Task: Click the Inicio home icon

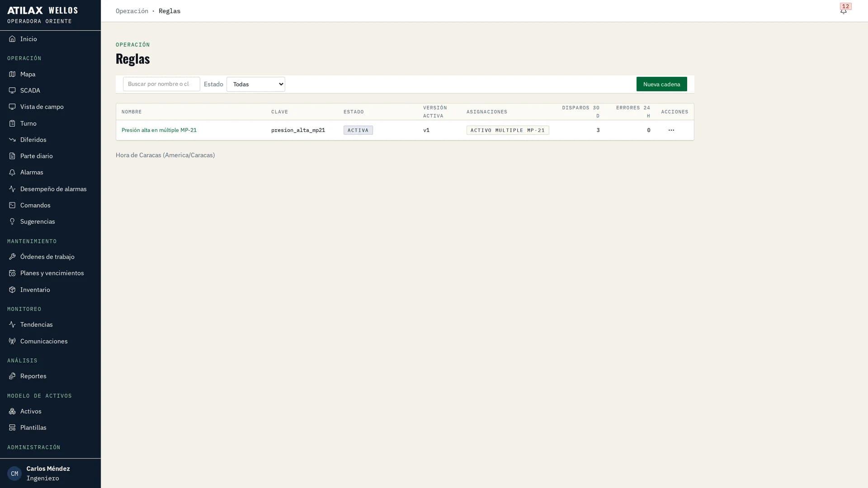Action: pyautogui.click(x=12, y=39)
